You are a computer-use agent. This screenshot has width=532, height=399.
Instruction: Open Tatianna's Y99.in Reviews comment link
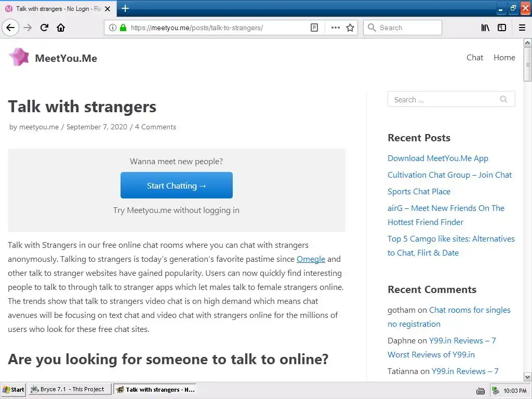click(464, 371)
